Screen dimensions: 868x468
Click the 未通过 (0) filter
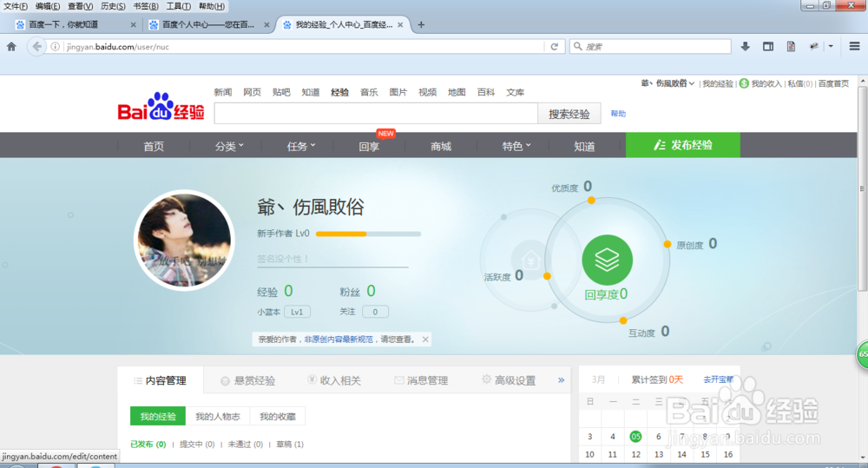tap(246, 445)
